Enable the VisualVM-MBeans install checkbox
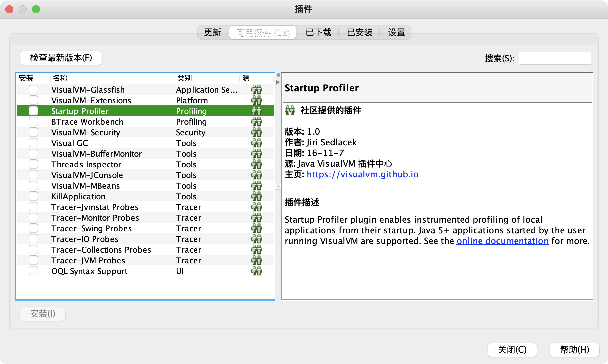The height and width of the screenshot is (364, 608). point(33,186)
